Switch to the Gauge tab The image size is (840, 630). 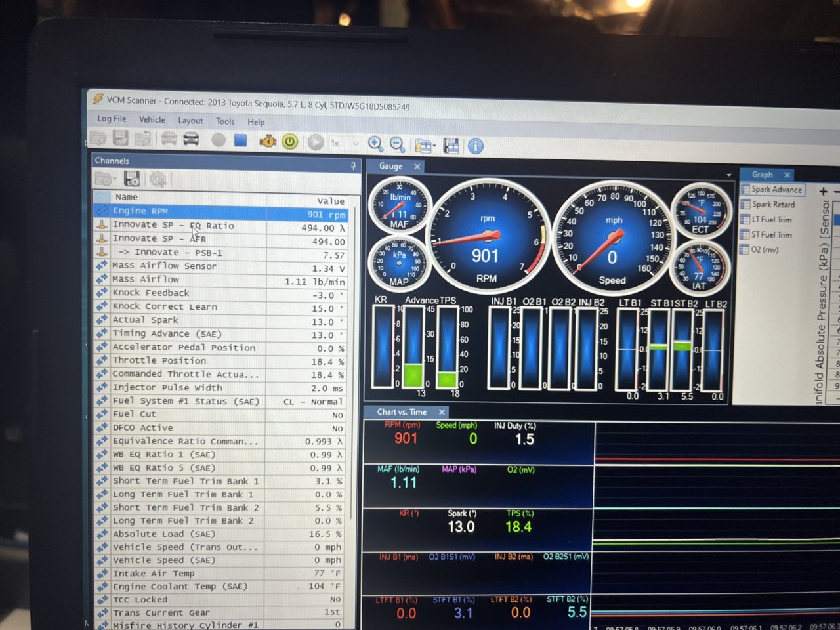[x=390, y=167]
